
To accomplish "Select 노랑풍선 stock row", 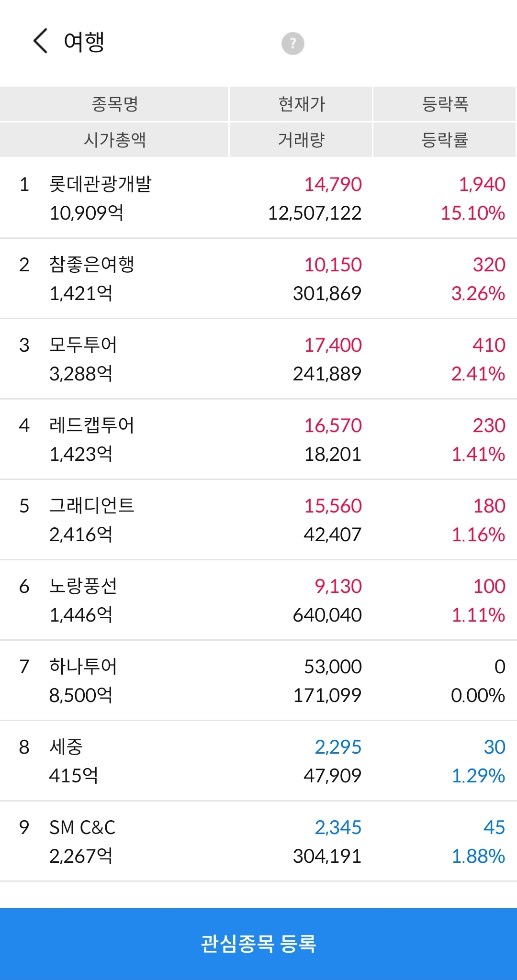I will click(258, 600).
